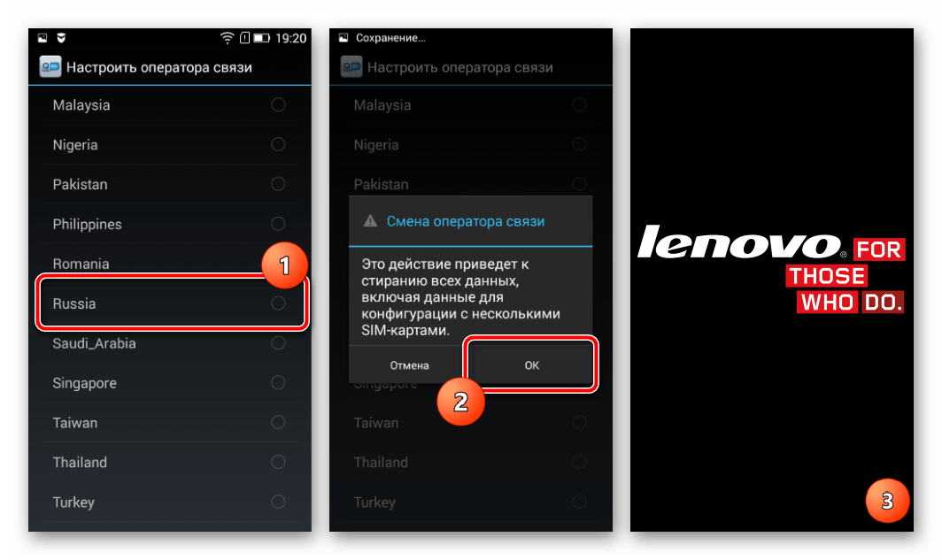Select Nigeria entry in left list

pyautogui.click(x=170, y=145)
